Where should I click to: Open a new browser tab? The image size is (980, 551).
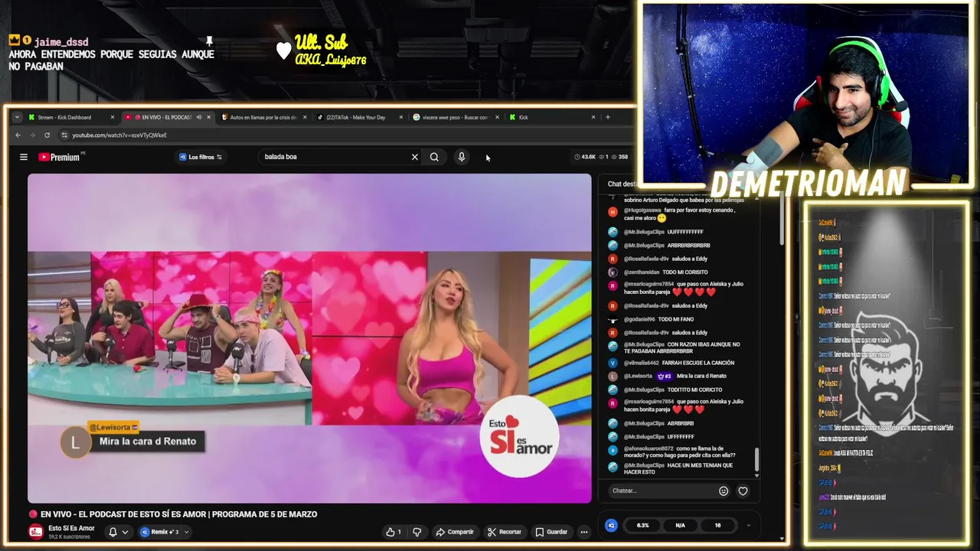[x=608, y=117]
